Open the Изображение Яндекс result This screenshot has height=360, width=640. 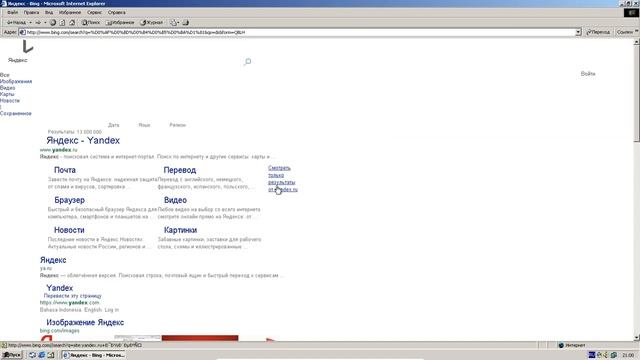tap(85, 322)
